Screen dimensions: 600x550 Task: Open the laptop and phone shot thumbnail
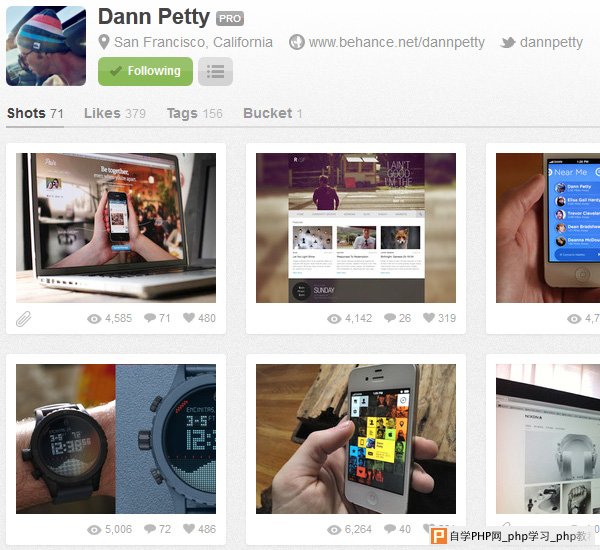coord(116,228)
